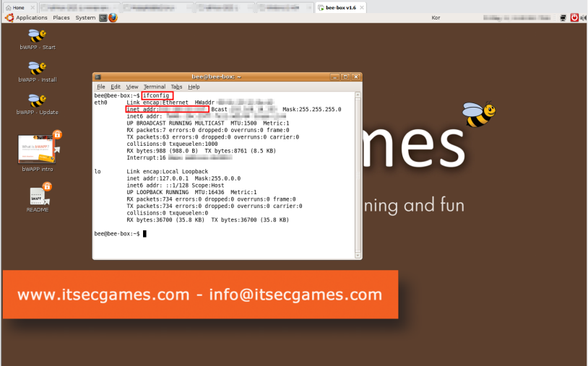
Task: Open the README file icon
Action: tap(38, 196)
